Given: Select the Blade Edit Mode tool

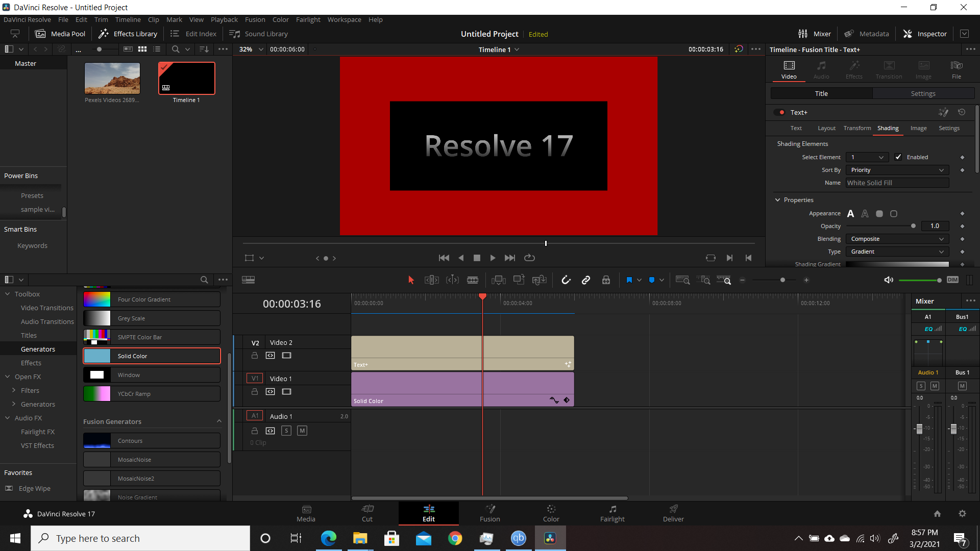Looking at the screenshot, I should click(473, 280).
